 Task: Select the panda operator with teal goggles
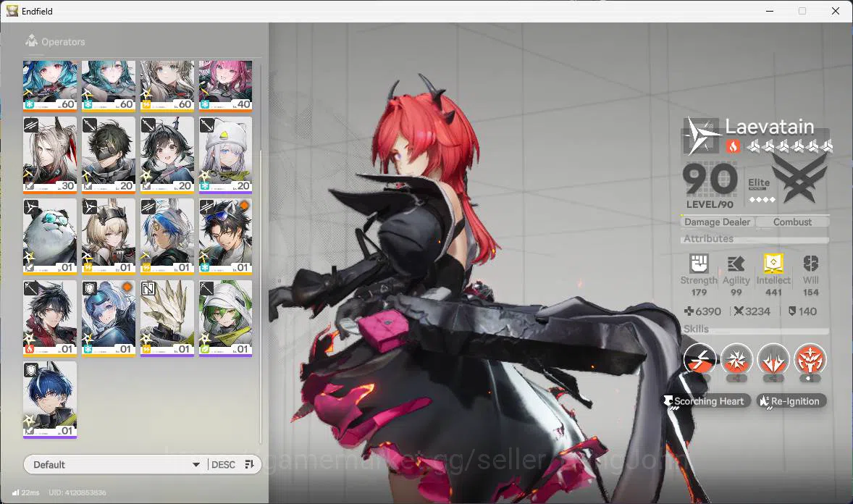tap(50, 237)
